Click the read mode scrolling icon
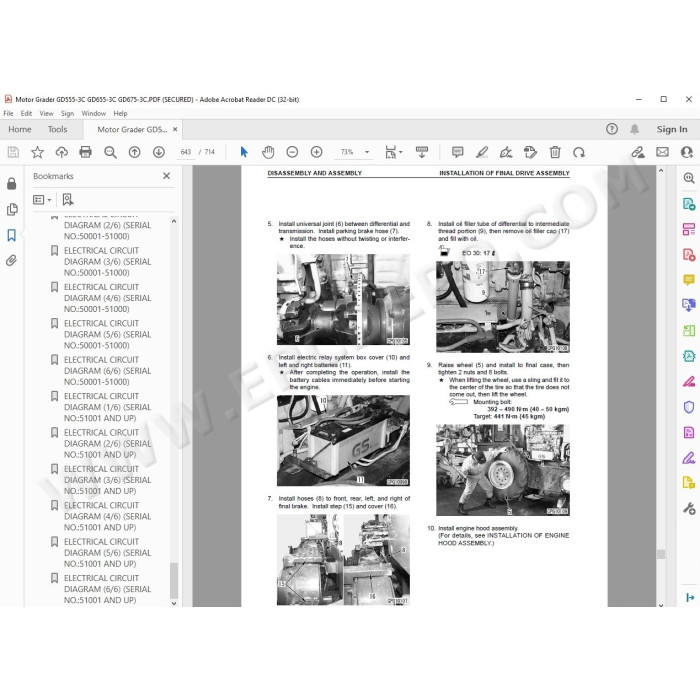The height and width of the screenshot is (700, 700). [x=421, y=152]
